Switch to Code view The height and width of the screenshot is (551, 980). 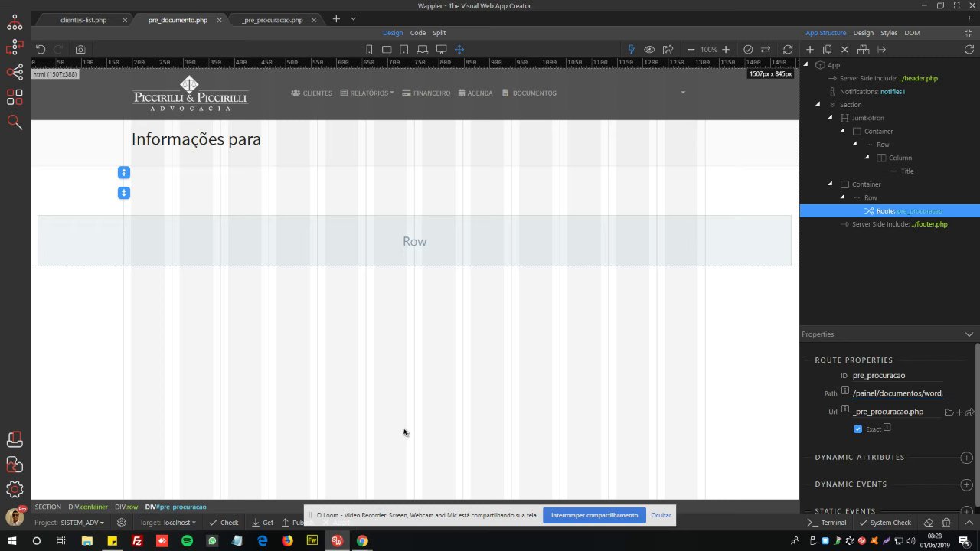coord(418,33)
